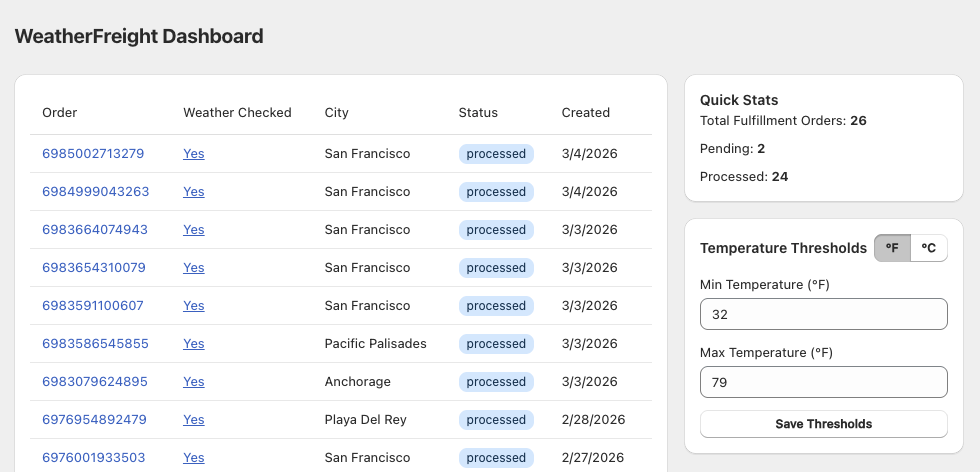The image size is (980, 472).
Task: Click 3/4/2026 date for order 6984999043263
Action: click(x=589, y=192)
